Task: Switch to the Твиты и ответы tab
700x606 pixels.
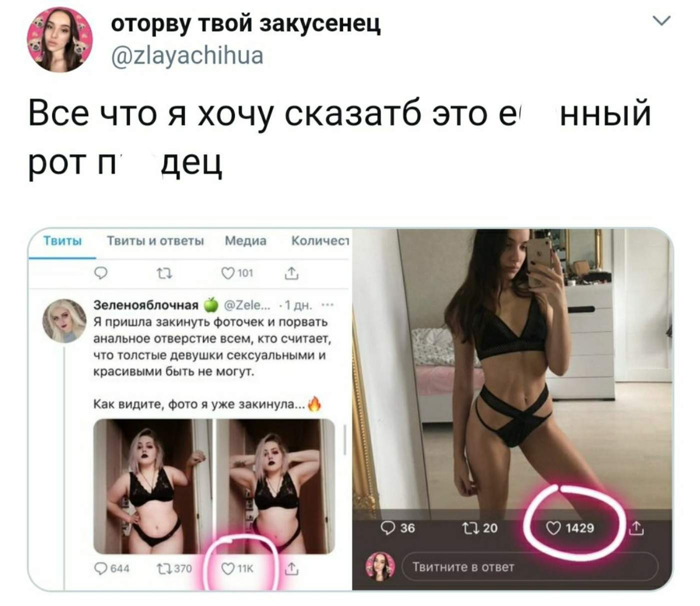Action: 155,241
